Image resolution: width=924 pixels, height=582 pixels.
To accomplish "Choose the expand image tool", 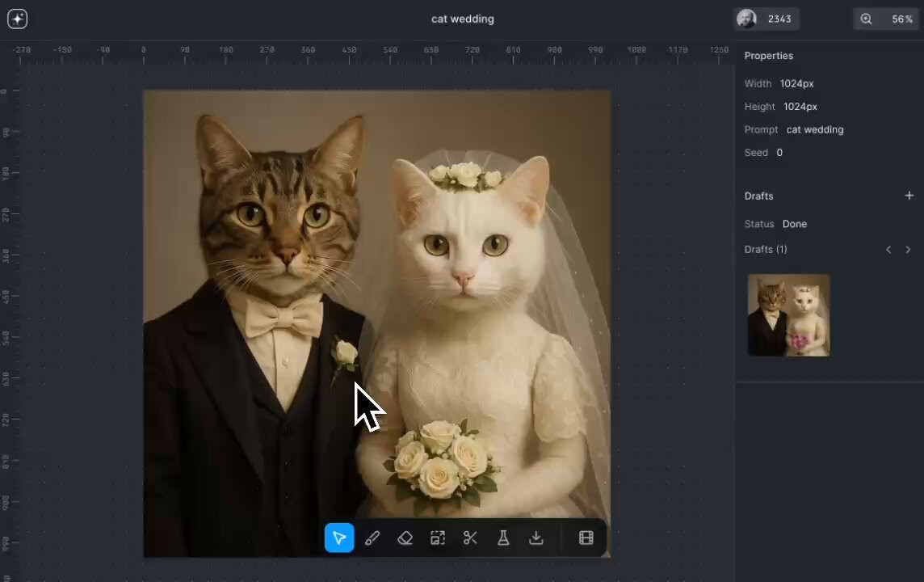I will [438, 538].
